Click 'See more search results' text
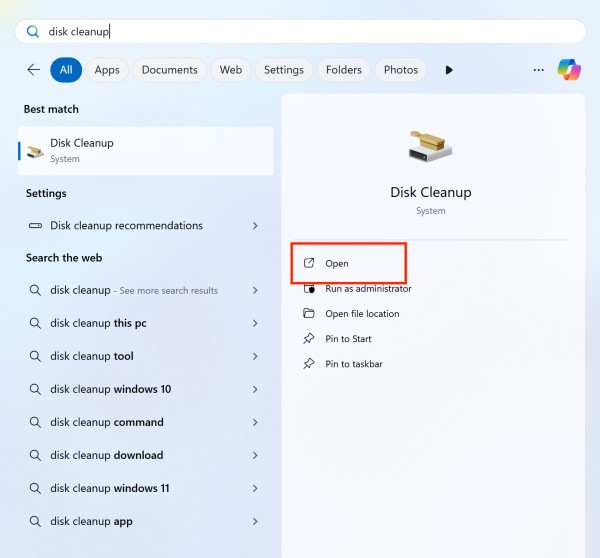Screen dimensions: 600x558 [x=168, y=290]
